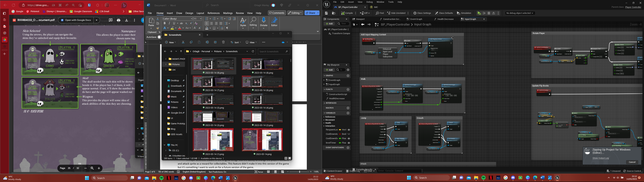This screenshot has width=644, height=182.
Task: Open Sort dropdown in Screenshots Explorer
Action: [x=236, y=42]
